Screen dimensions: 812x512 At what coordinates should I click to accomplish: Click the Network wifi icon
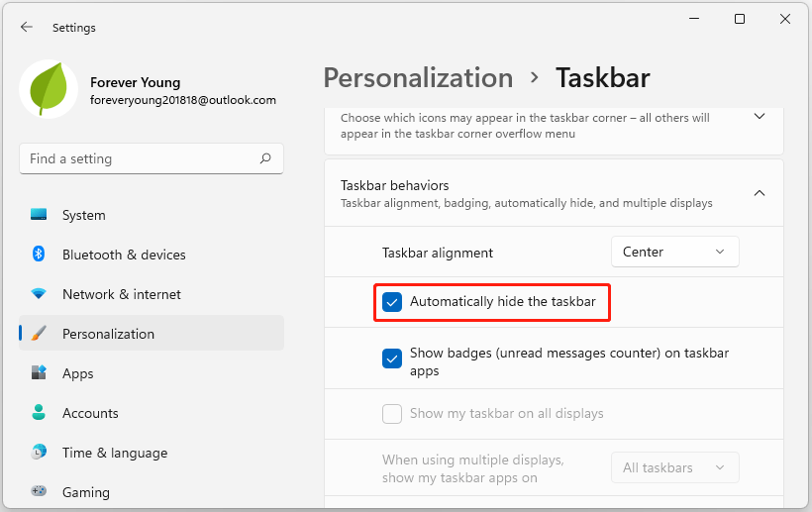[39, 294]
